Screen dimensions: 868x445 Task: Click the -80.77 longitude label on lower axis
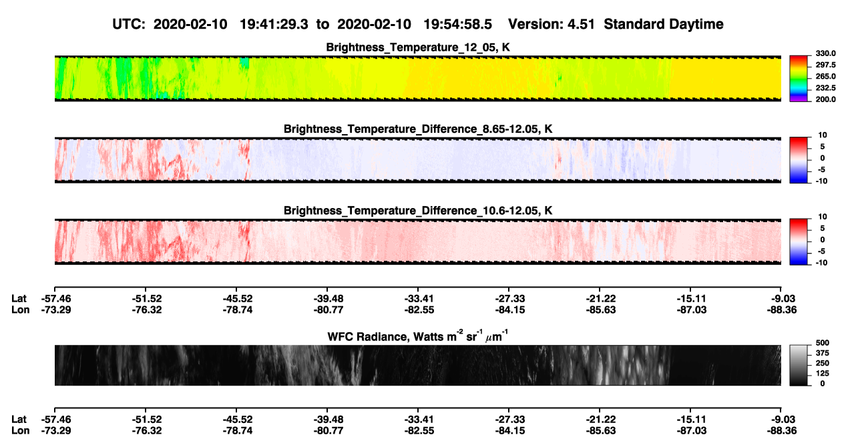pos(327,430)
